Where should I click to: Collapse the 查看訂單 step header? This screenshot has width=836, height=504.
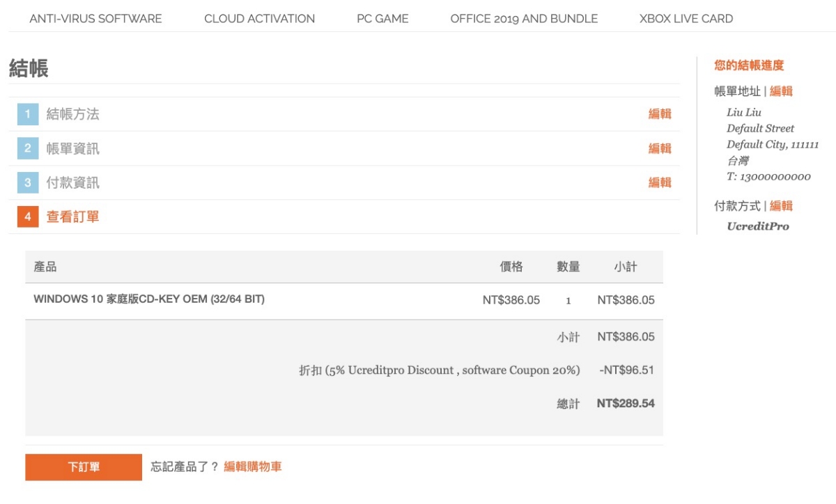click(x=72, y=216)
